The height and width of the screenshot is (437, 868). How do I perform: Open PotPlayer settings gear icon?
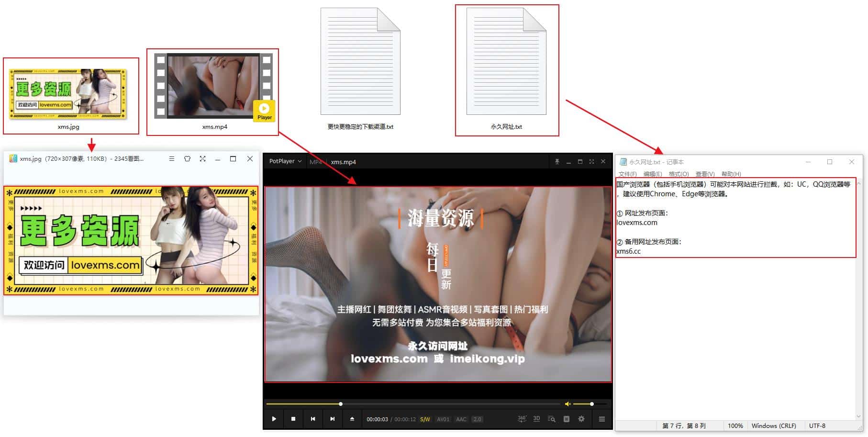pyautogui.click(x=581, y=419)
